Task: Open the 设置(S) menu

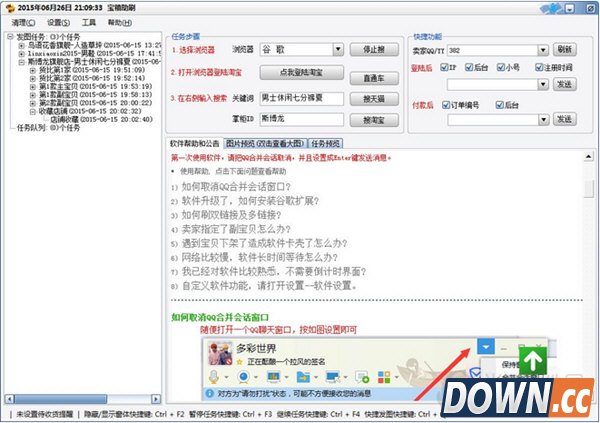Action: (58, 23)
